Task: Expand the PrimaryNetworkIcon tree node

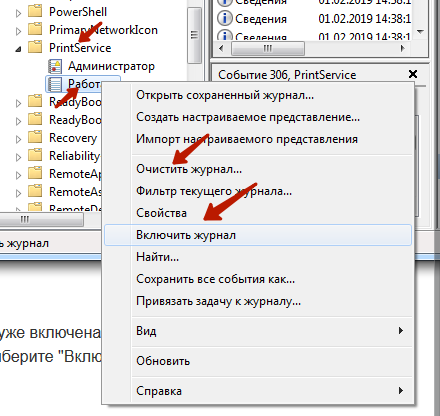Action: 18,31
